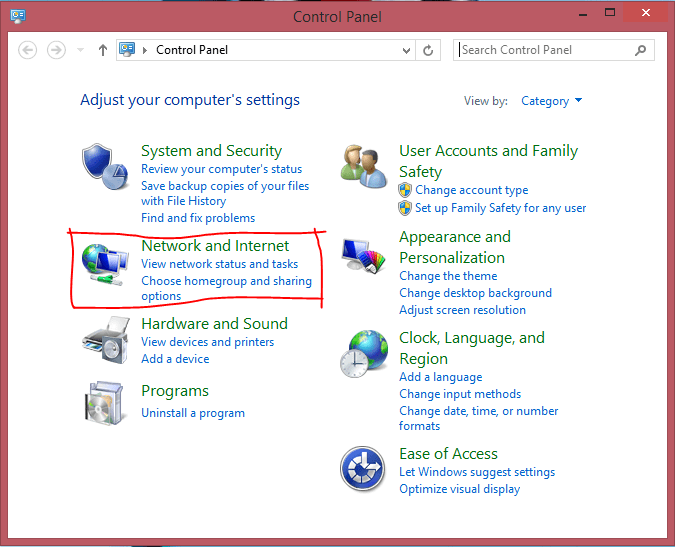The image size is (675, 547).
Task: Click Change account type link
Action: (471, 190)
